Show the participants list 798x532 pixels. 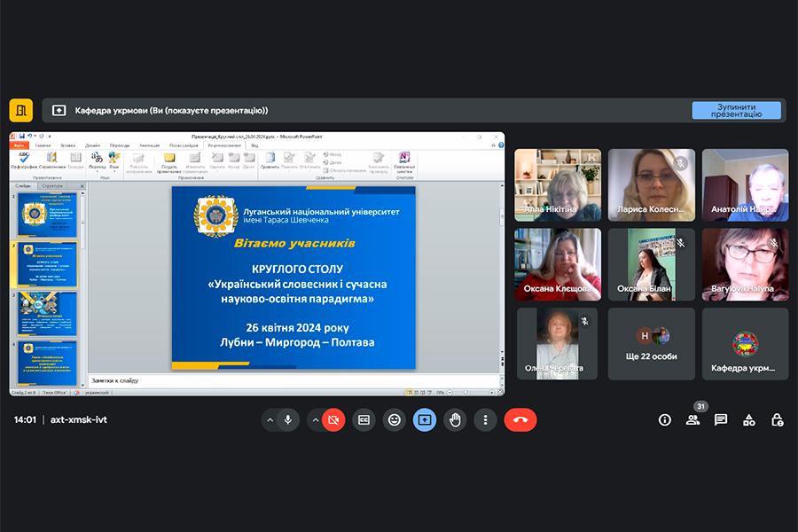coord(692,420)
